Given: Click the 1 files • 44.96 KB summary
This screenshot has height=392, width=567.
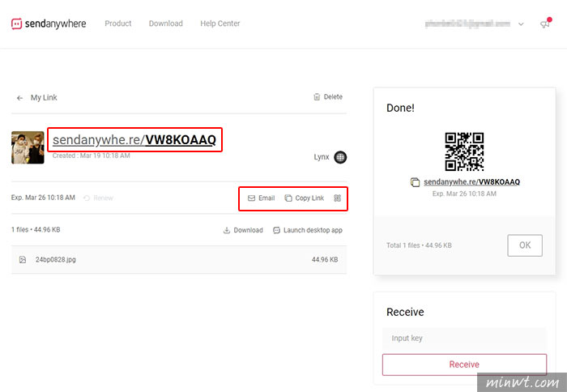Looking at the screenshot, I should coord(36,230).
